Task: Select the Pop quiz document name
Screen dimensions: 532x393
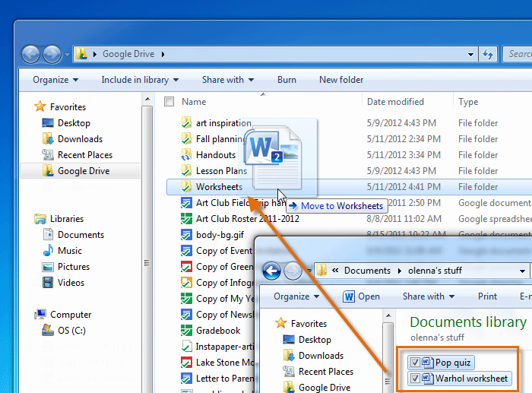Action: [453, 363]
